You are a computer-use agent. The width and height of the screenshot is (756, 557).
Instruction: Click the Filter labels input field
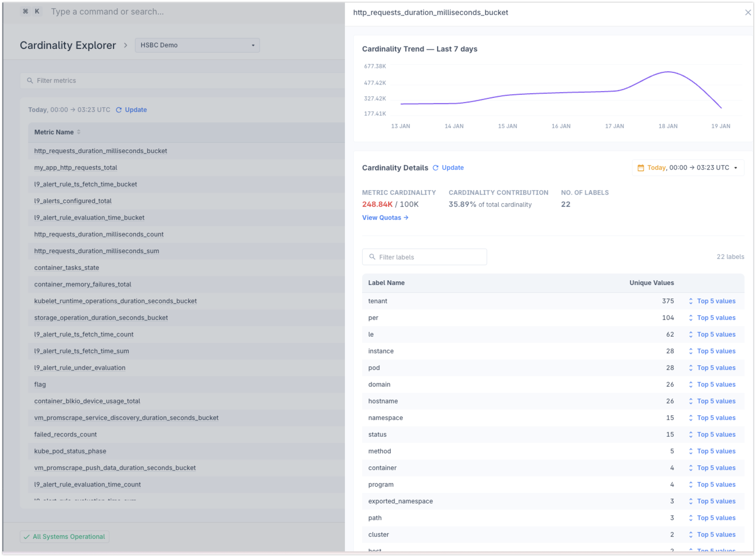click(424, 257)
